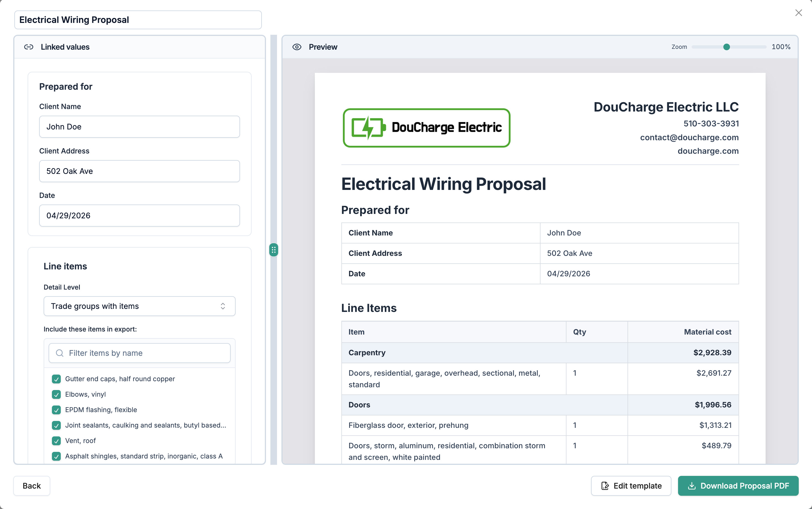Click Fiberglass door, exterior, prehung row
The image size is (812, 509).
tap(540, 425)
